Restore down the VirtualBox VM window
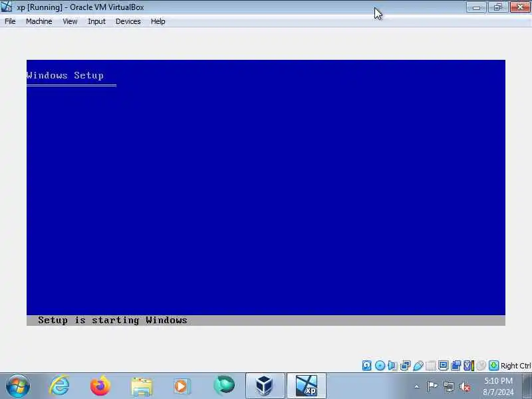Viewport: 532px width, 399px height. pyautogui.click(x=497, y=7)
